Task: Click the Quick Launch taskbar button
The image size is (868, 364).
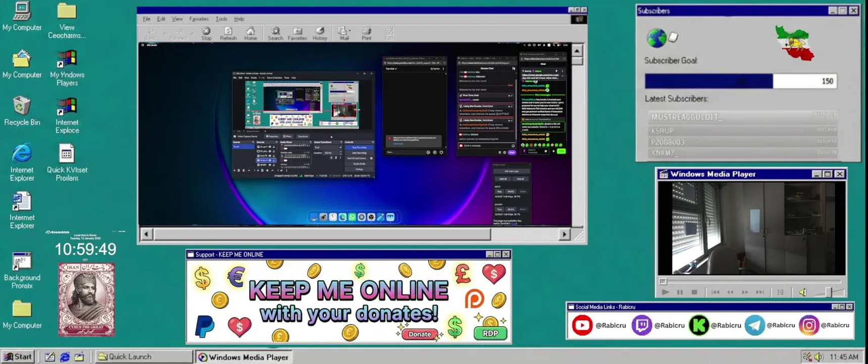Action: (143, 356)
